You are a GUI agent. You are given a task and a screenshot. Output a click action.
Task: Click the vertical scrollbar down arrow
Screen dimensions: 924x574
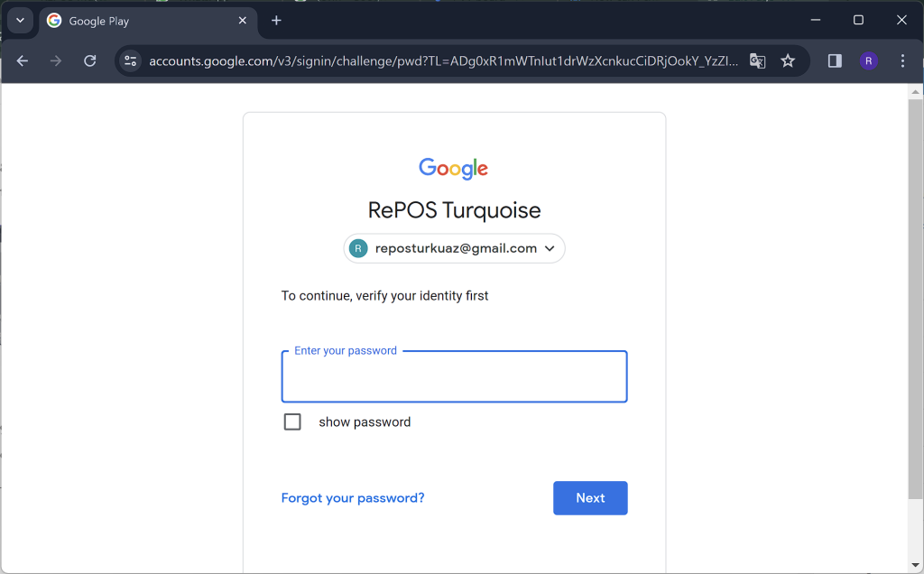[915, 565]
